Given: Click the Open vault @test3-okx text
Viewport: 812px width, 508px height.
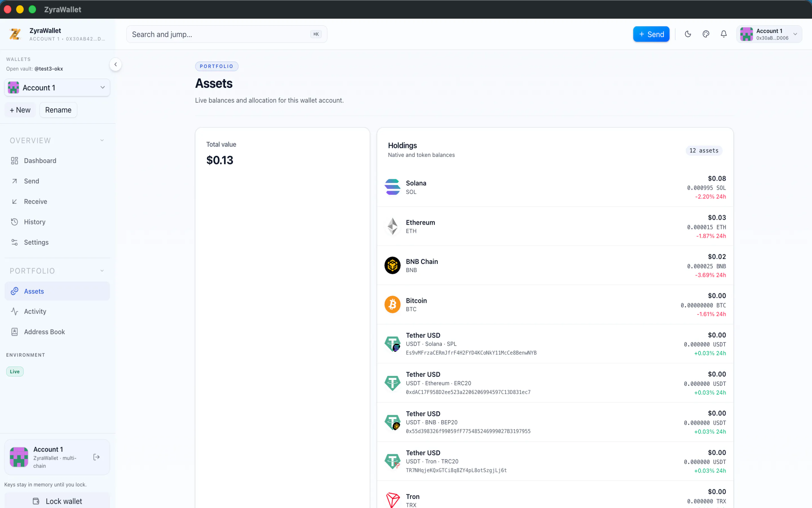Looking at the screenshot, I should click(x=35, y=69).
